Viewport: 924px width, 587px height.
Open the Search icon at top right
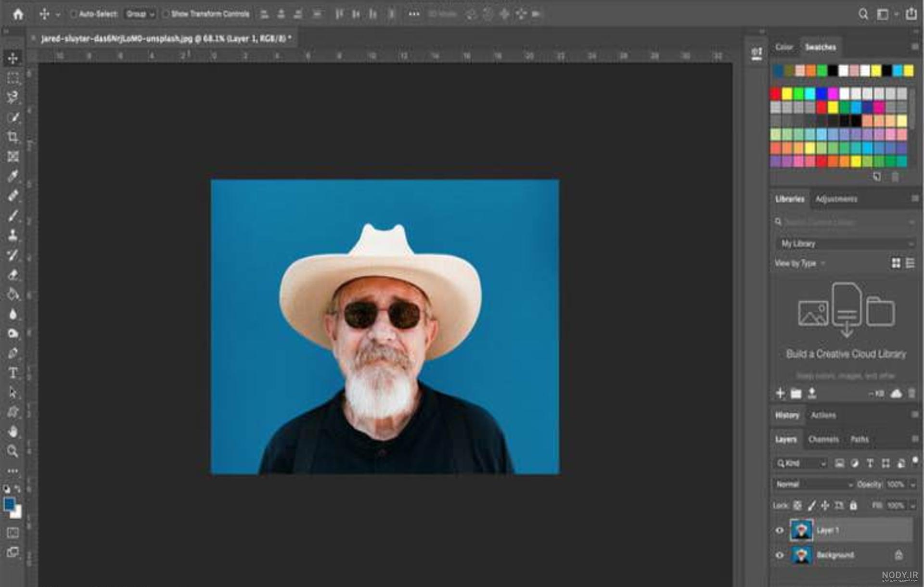pos(863,14)
